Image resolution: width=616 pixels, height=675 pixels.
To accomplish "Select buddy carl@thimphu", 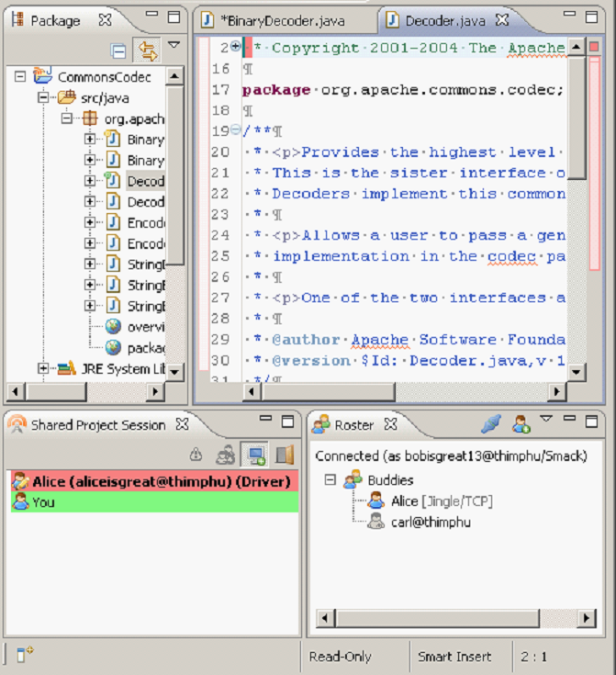I will click(431, 523).
